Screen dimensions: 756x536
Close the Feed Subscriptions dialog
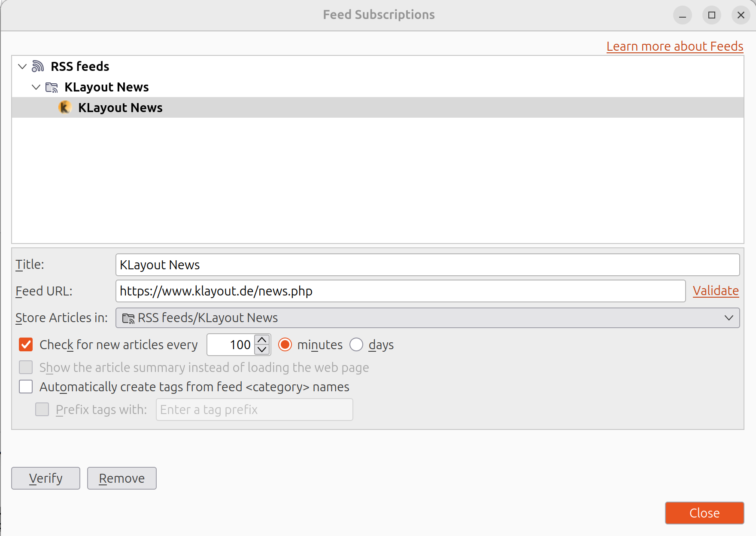coord(704,513)
